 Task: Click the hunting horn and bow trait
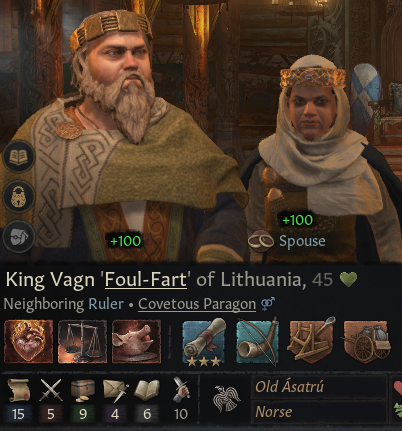click(258, 341)
